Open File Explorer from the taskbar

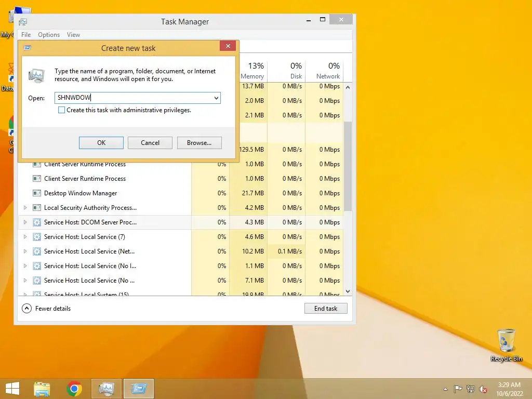[x=42, y=389]
